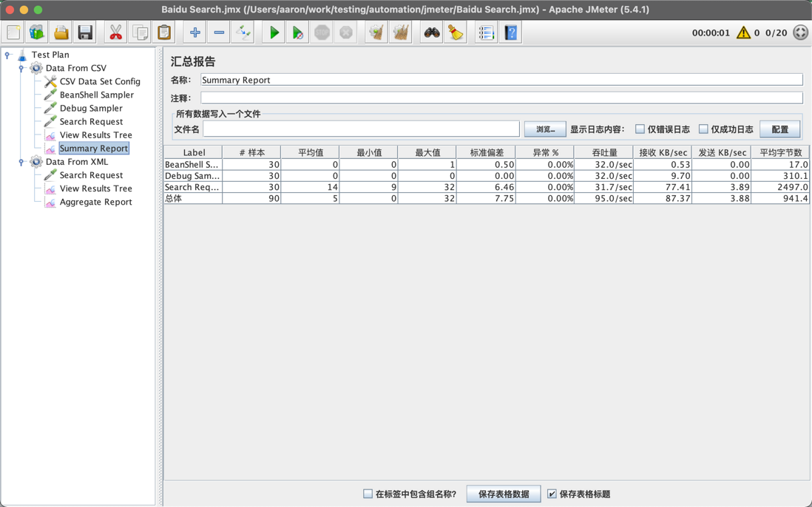Select the Data From CSV thread group

pyautogui.click(x=75, y=68)
